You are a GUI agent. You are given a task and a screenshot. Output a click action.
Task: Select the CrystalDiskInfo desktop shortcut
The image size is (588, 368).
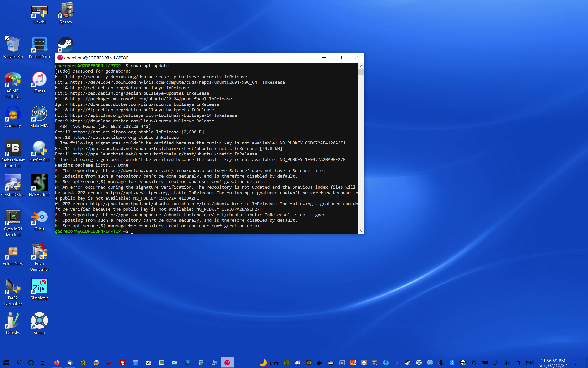[x=13, y=186]
